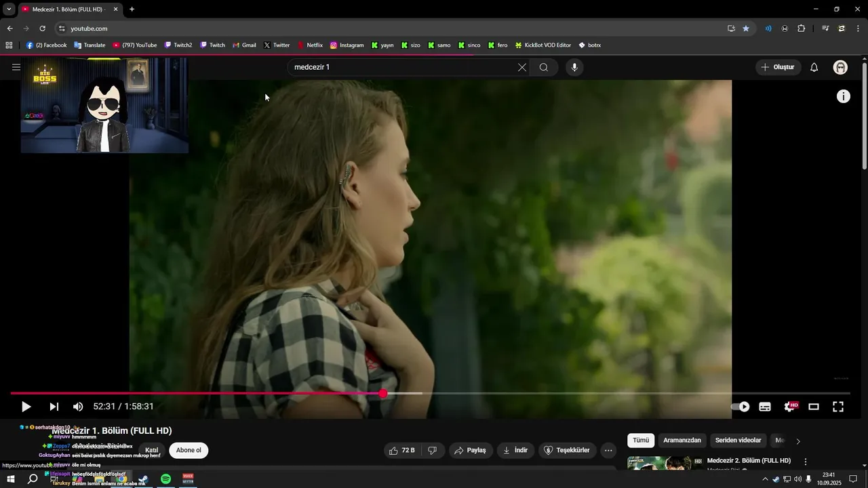
Task: Open Steam from the taskbar
Action: [x=143, y=479]
